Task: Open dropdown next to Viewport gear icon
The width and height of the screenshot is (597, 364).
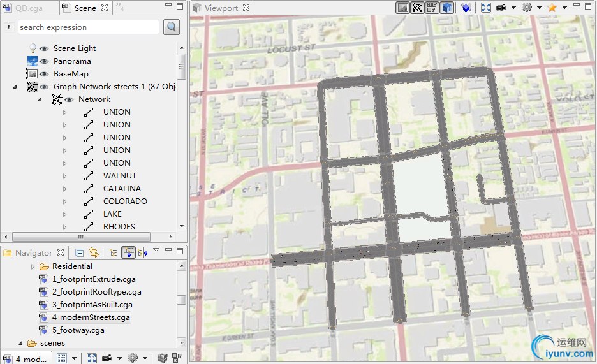Action: pos(539,8)
